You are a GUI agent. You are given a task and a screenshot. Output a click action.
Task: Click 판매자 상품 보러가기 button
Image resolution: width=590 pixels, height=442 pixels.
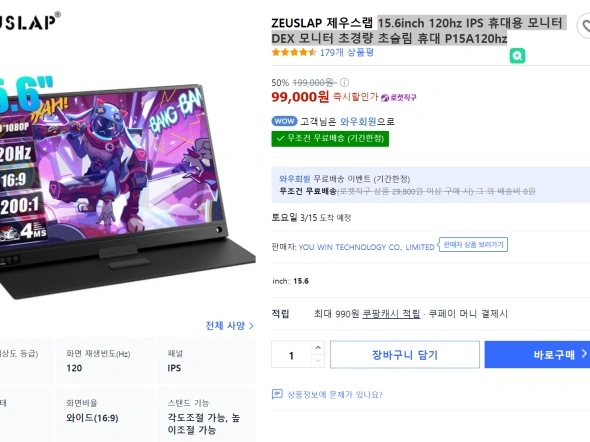473,245
